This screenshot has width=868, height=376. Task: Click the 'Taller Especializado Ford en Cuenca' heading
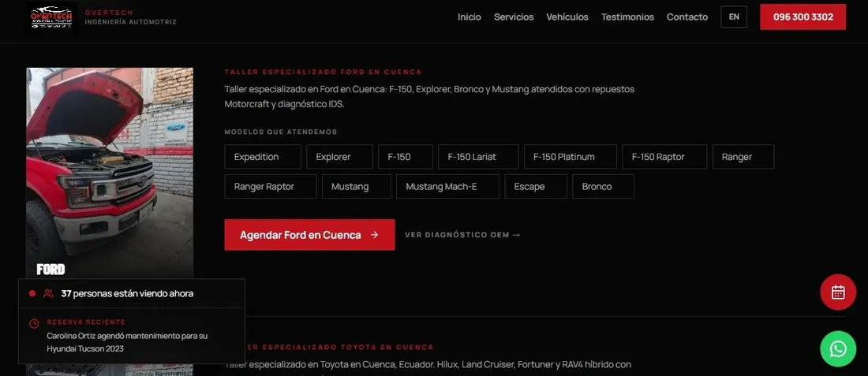point(323,72)
